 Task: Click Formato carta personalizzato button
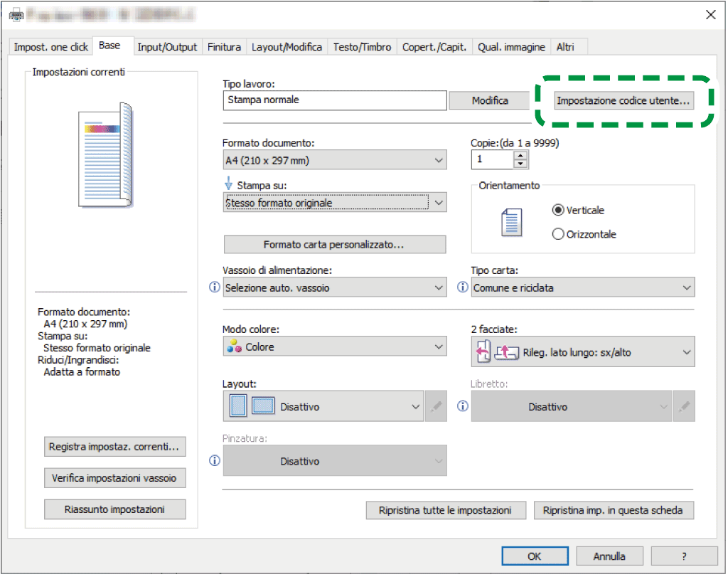(335, 245)
